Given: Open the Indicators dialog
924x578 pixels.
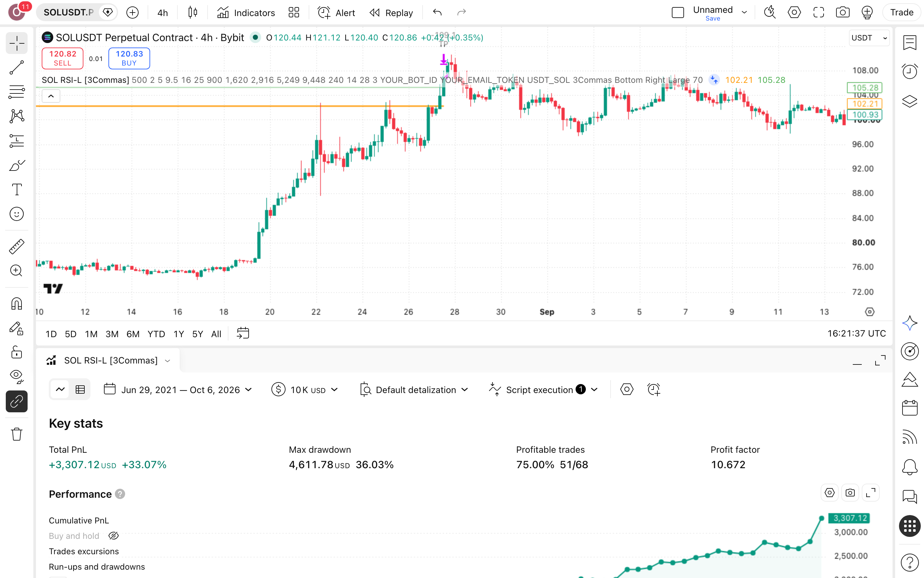Looking at the screenshot, I should pos(246,13).
